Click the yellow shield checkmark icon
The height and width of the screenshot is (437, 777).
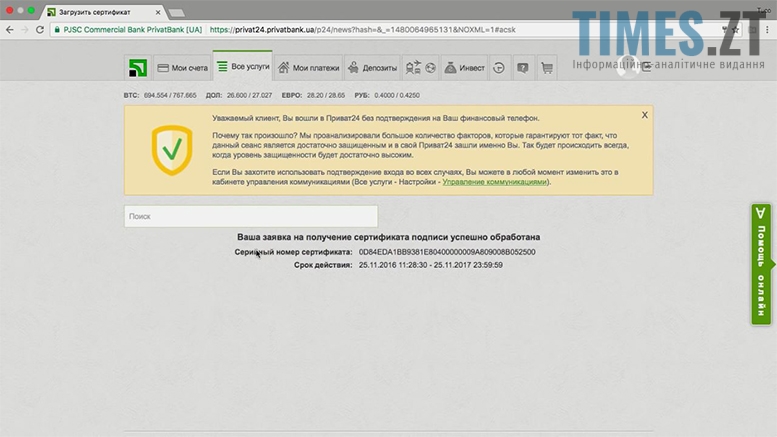pyautogui.click(x=172, y=150)
